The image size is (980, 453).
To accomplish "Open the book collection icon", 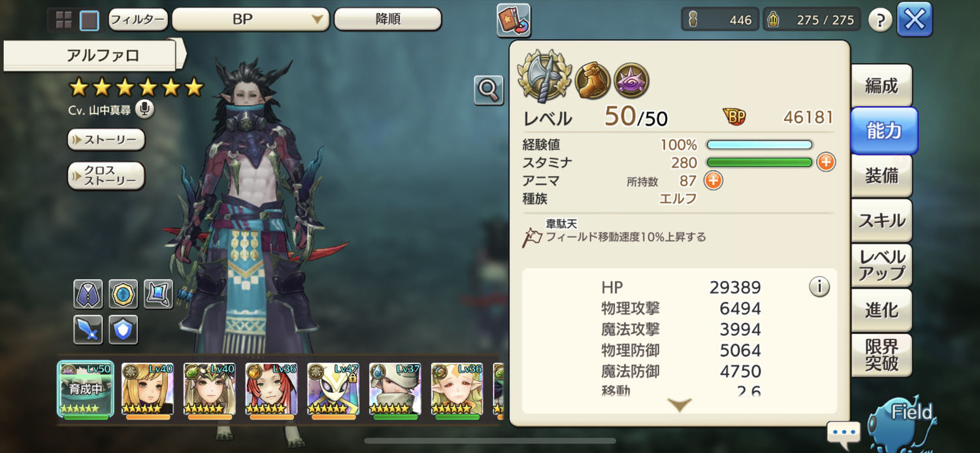I will point(514,20).
